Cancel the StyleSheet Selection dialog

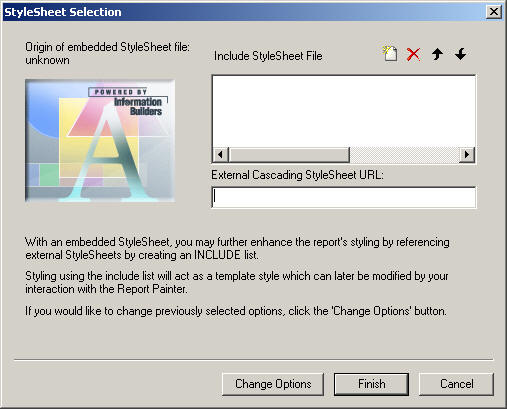coord(456,384)
